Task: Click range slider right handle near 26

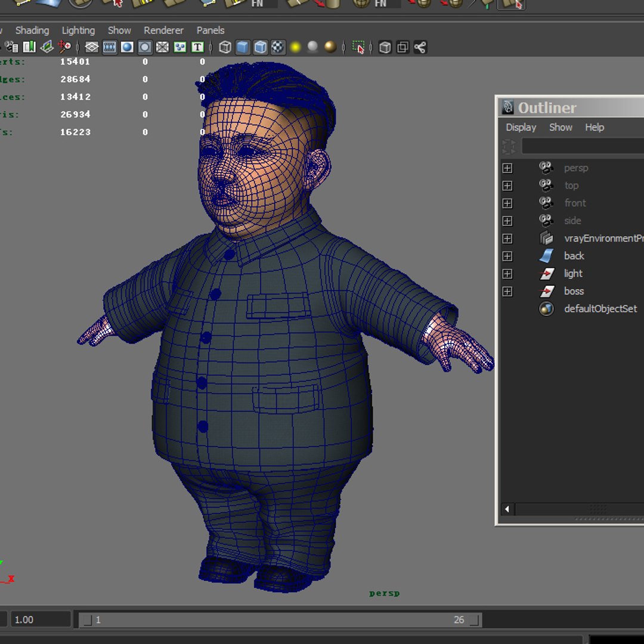Action: (x=474, y=620)
